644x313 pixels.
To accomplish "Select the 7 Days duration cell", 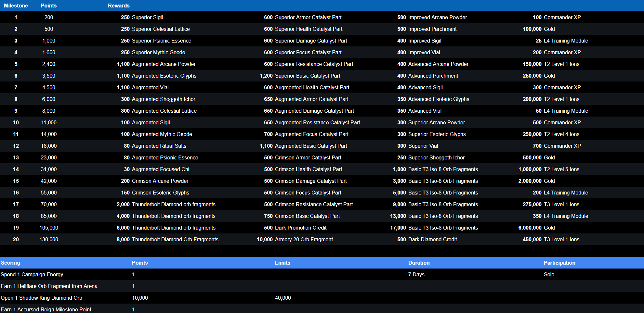I will (x=416, y=274).
